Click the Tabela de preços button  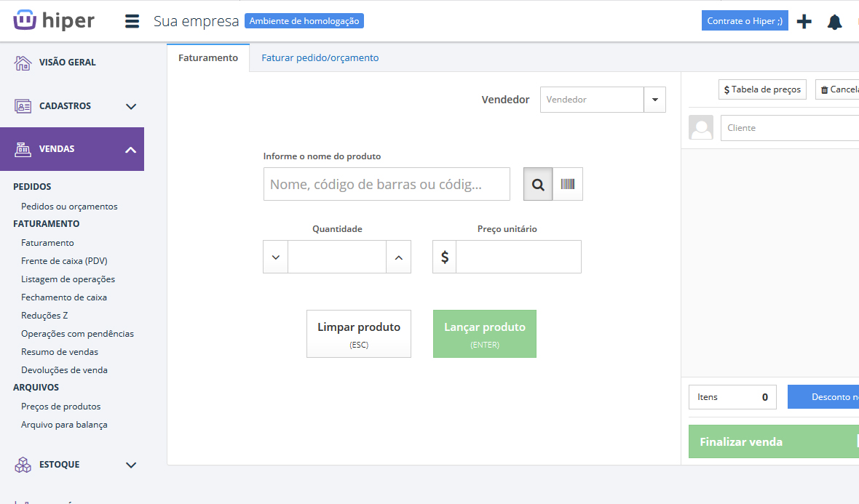pyautogui.click(x=762, y=89)
